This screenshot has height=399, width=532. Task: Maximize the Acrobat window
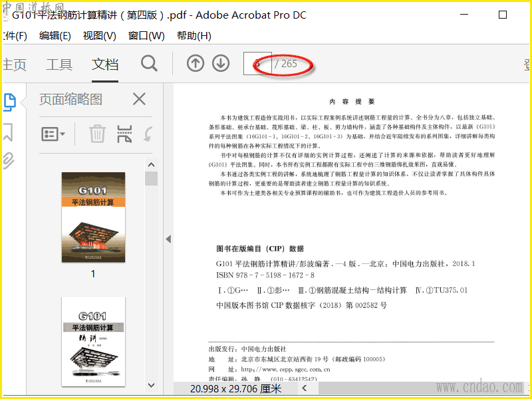(503, 15)
